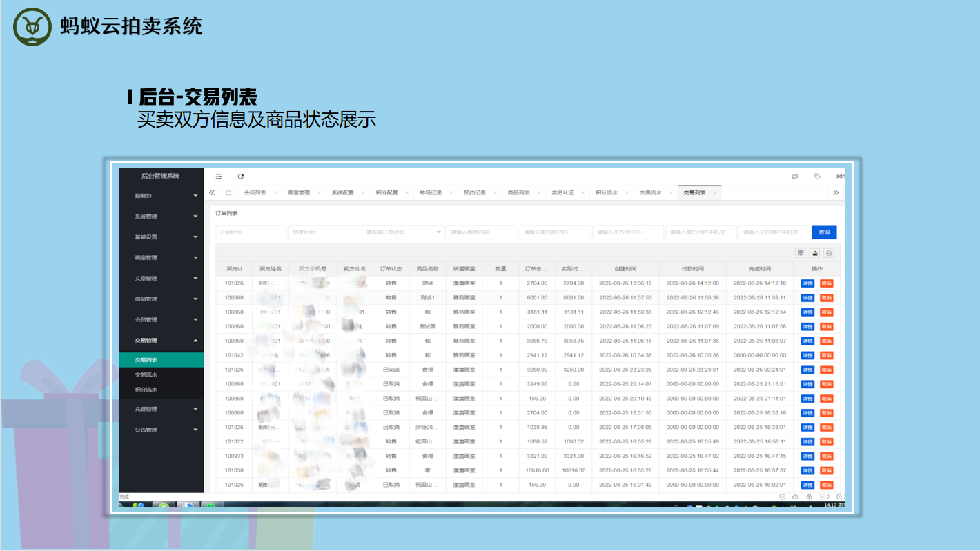The image size is (980, 551).
Task: Click the print table icon
Action: (829, 253)
